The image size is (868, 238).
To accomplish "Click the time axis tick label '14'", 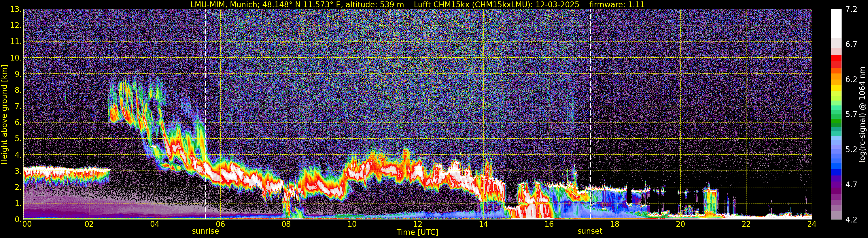I will tap(483, 224).
